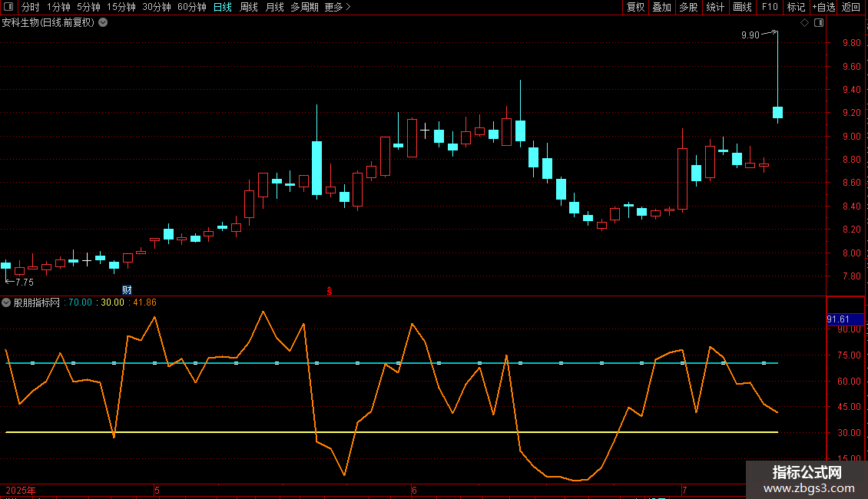Click the 2025年 date label
868x499 pixels.
pos(21,490)
